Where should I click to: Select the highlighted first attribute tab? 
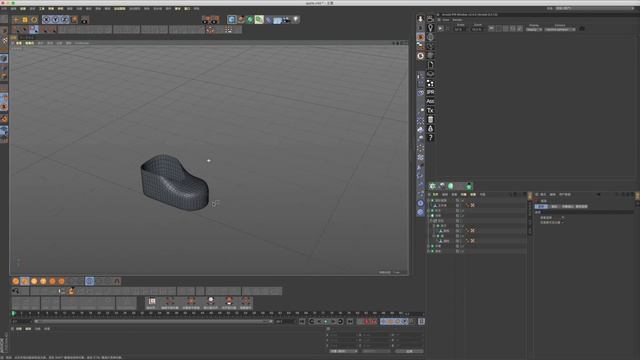click(x=541, y=207)
